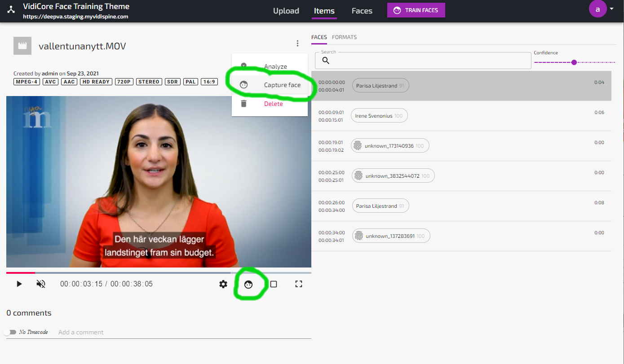This screenshot has width=624, height=364.
Task: Open the user avatar menu
Action: [x=597, y=9]
